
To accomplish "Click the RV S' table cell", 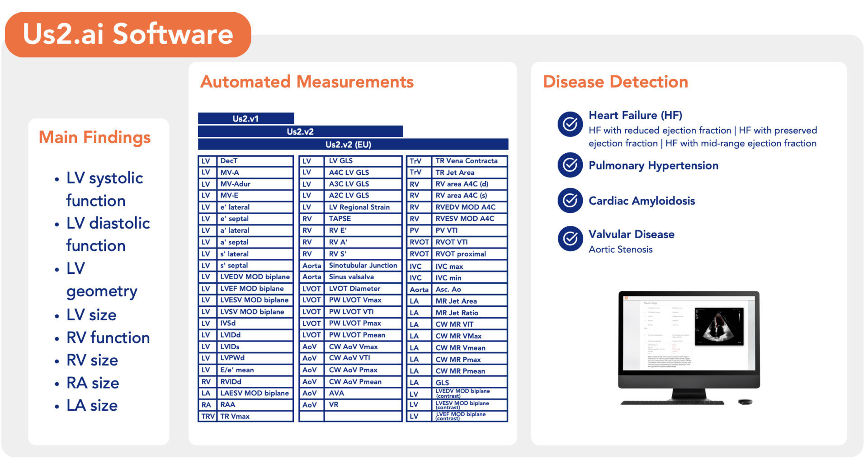I will (x=363, y=253).
